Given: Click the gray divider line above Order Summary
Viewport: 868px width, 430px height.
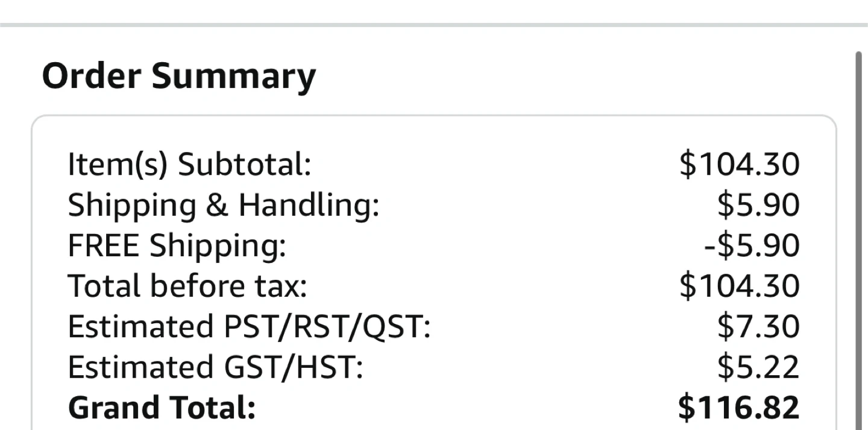Looking at the screenshot, I should [434, 25].
